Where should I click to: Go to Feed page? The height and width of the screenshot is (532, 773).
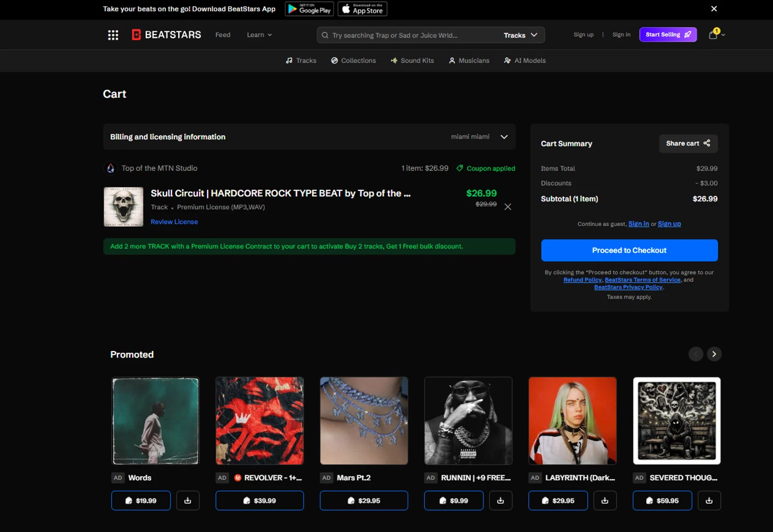point(223,35)
